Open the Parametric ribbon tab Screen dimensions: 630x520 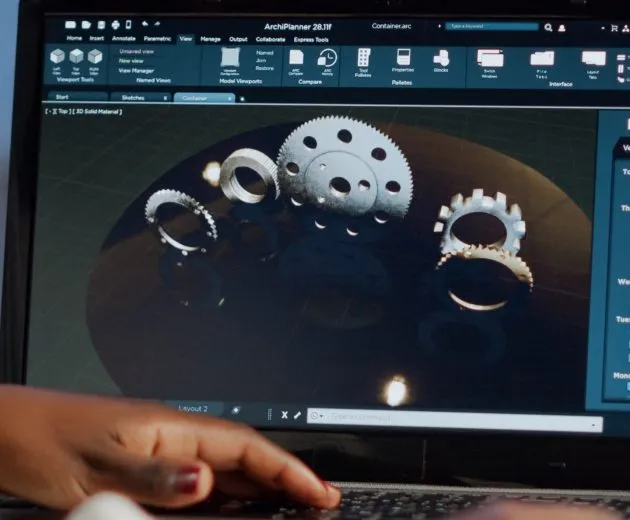pos(157,39)
